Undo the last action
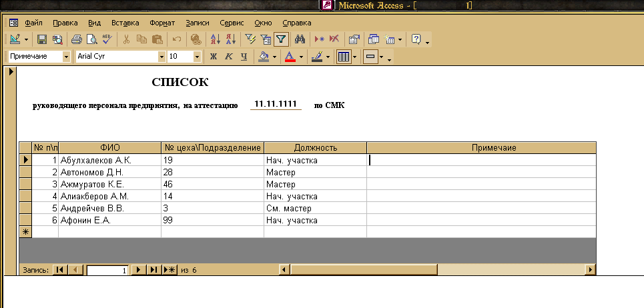 177,39
